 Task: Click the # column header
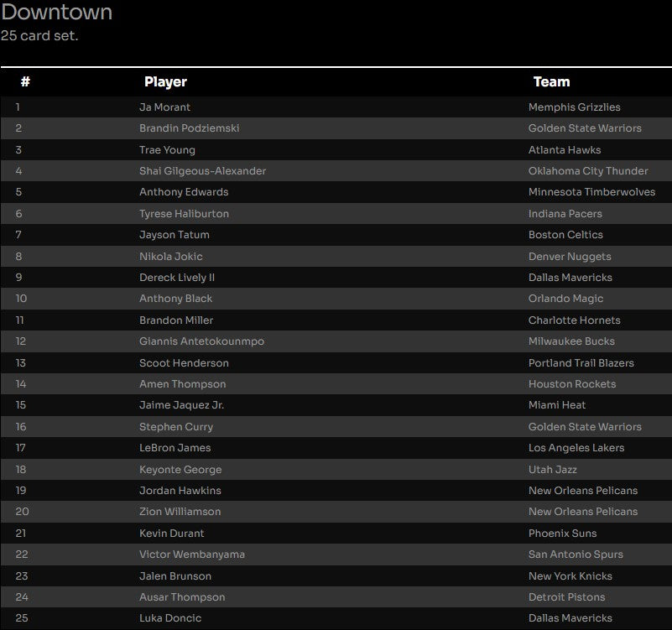[x=25, y=81]
